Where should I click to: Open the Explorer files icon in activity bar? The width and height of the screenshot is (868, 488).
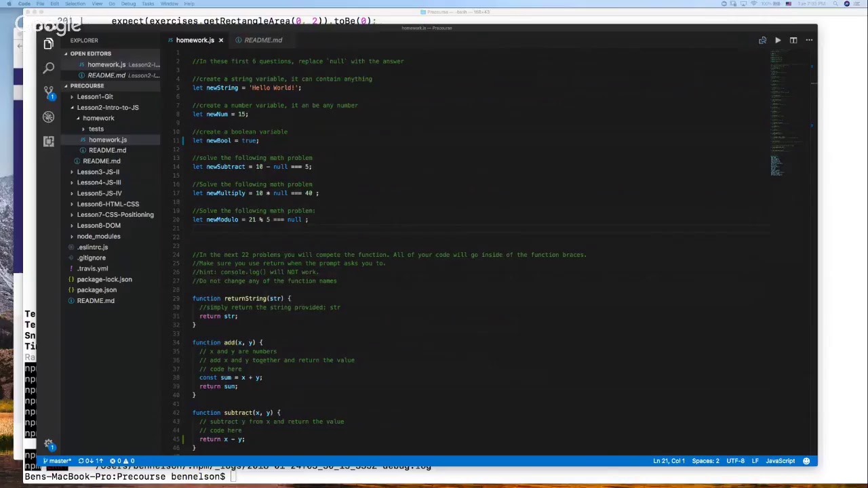coord(48,44)
